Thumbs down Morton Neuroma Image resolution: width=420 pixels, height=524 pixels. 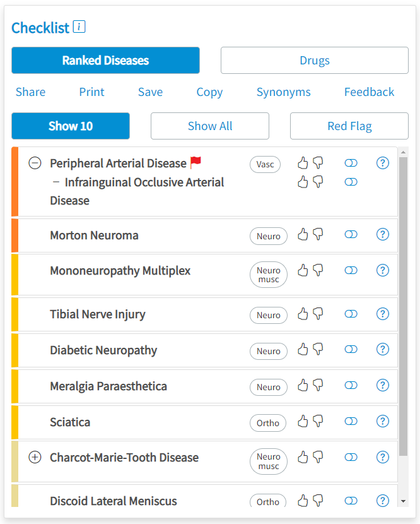pyautogui.click(x=318, y=234)
